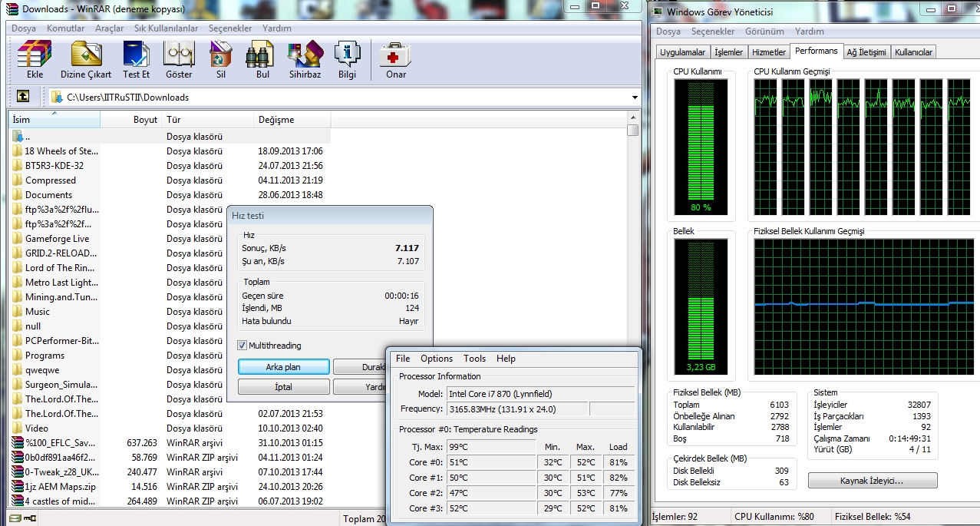980x526 pixels.
Task: Select the Programs folder icon
Action: [x=18, y=356]
